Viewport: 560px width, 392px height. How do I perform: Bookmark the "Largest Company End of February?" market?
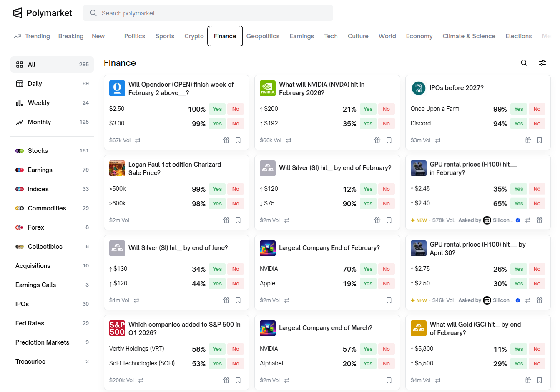[389, 300]
